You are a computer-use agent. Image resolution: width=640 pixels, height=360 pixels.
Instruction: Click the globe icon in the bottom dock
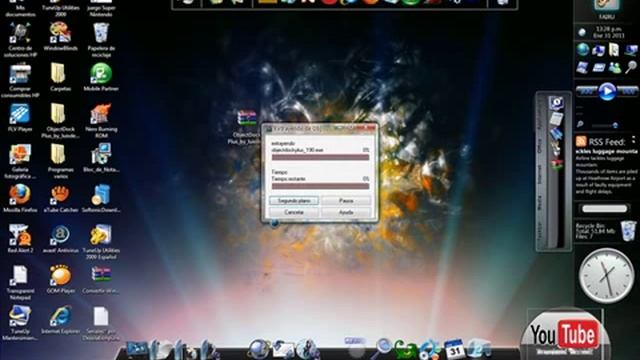click(x=259, y=349)
